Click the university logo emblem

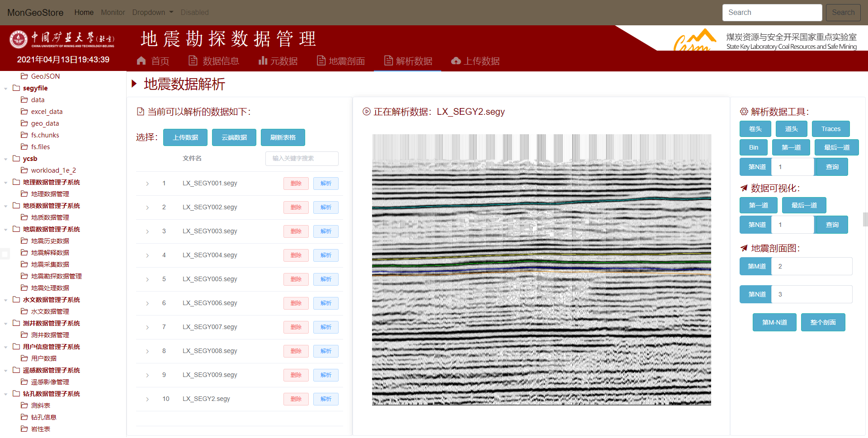coord(19,39)
